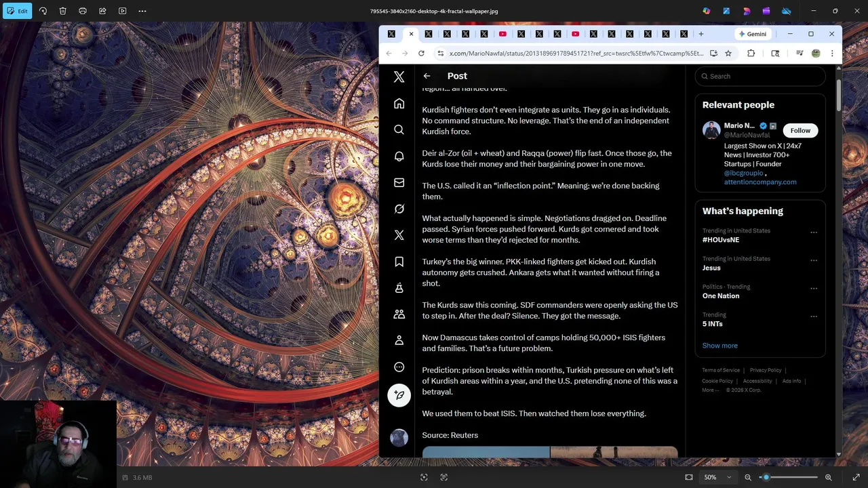Open the Gemini button in Chrome

click(x=753, y=34)
